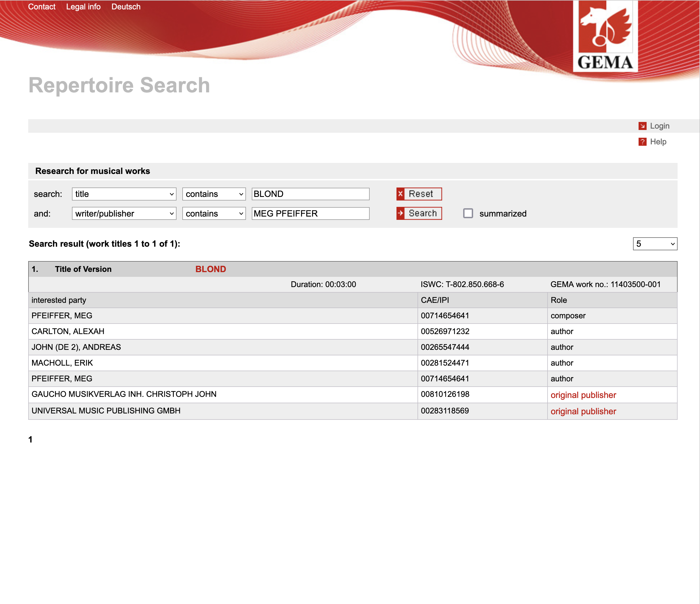
Task: Click the red Help question mark icon
Action: coord(642,142)
